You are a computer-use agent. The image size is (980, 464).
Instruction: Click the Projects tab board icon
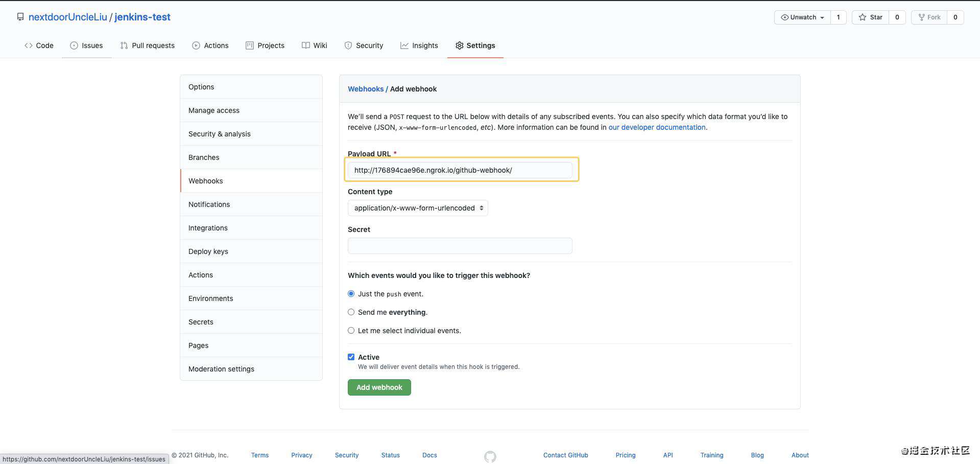(x=250, y=45)
